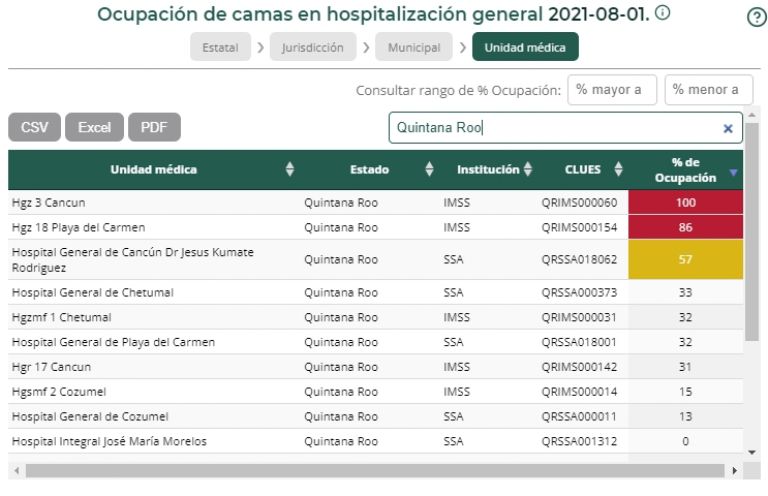The image size is (768, 496).
Task: Click vertical scrollbar down arrow
Action: coord(752,452)
